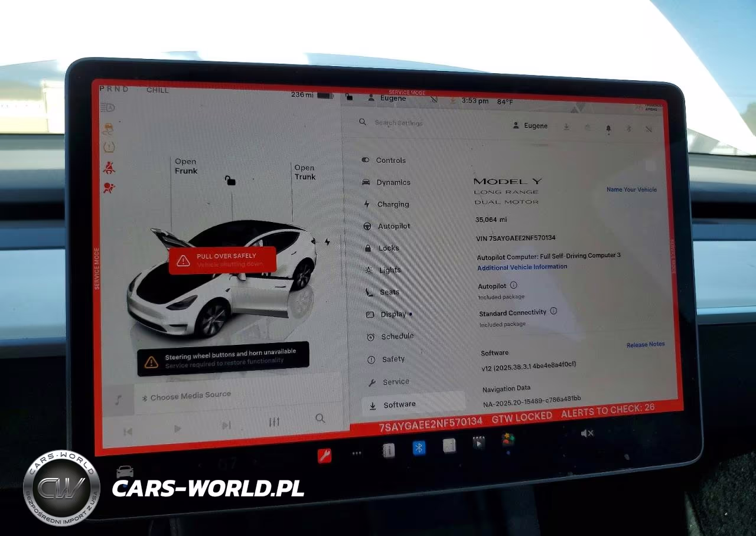This screenshot has width=756, height=536.
Task: Tap the Autopilot info circle icon
Action: click(x=513, y=285)
